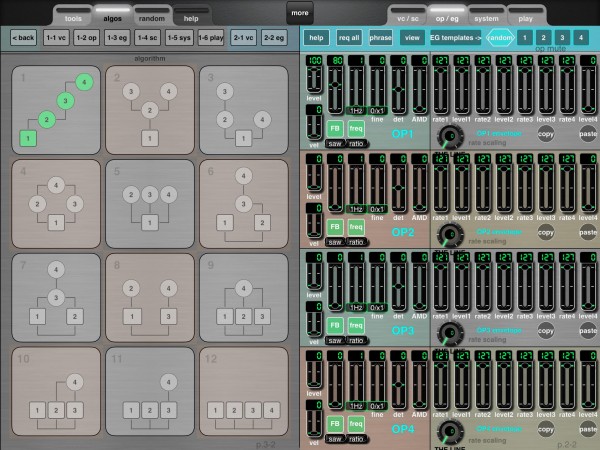
Task: Open the op / eg tab
Action: [447, 16]
